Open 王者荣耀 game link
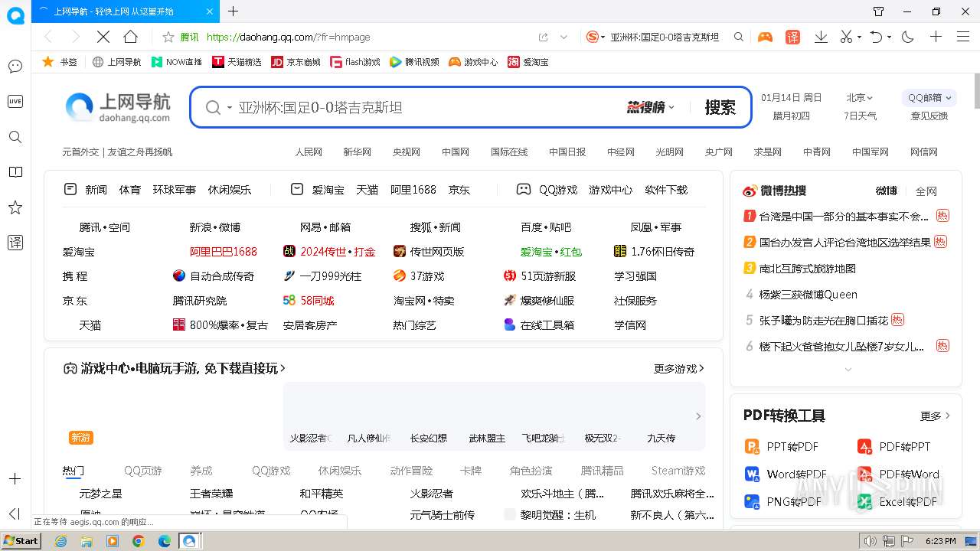The image size is (980, 551). tap(211, 494)
